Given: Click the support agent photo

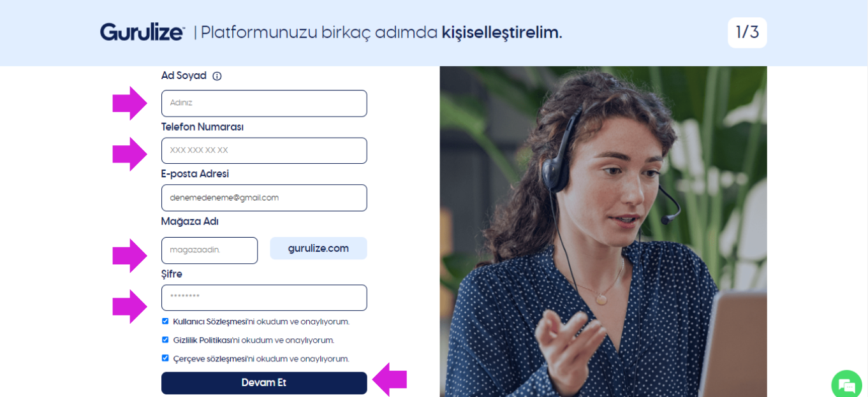Looking at the screenshot, I should [603, 231].
